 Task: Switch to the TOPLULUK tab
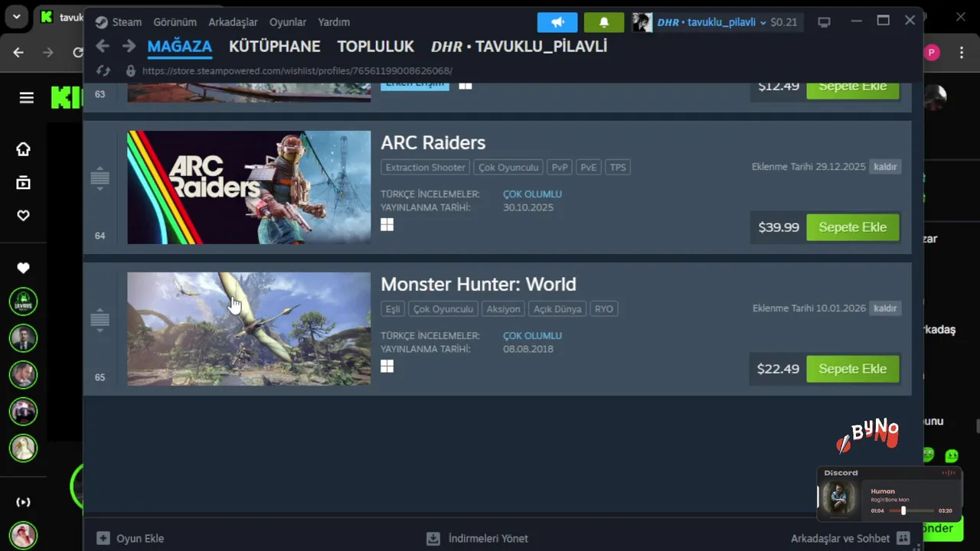tap(375, 47)
